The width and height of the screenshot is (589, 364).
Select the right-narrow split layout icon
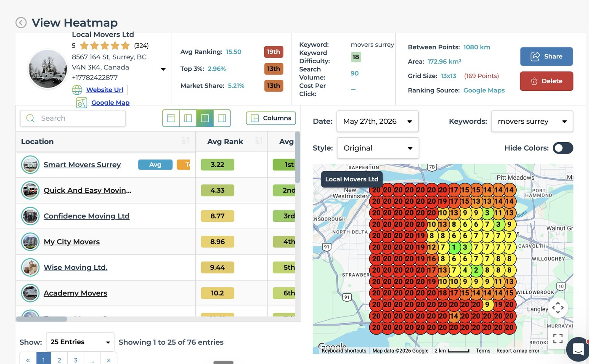pos(222,118)
